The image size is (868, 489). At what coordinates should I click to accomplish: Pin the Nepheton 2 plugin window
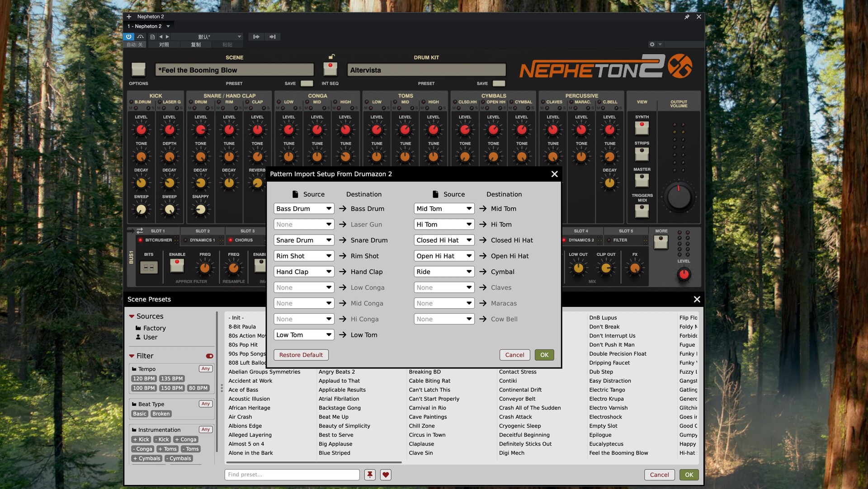pos(687,17)
